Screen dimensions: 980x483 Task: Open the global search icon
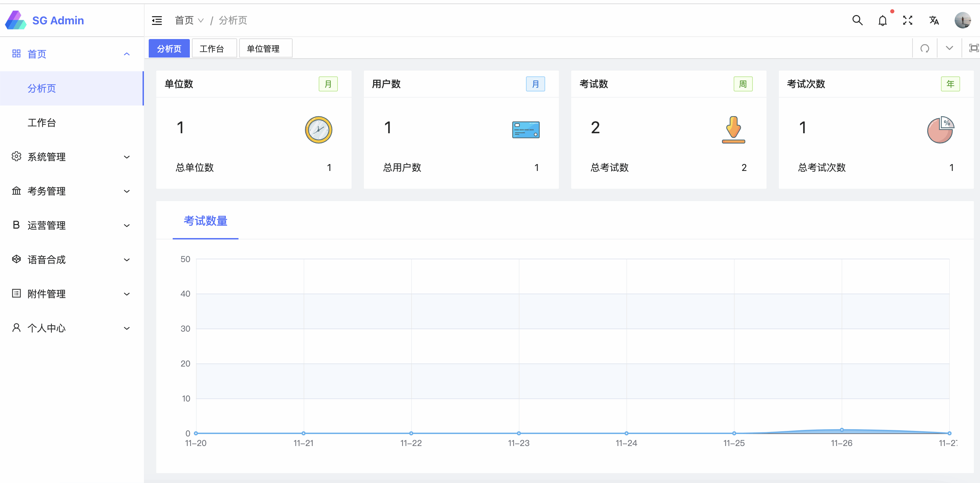857,20
